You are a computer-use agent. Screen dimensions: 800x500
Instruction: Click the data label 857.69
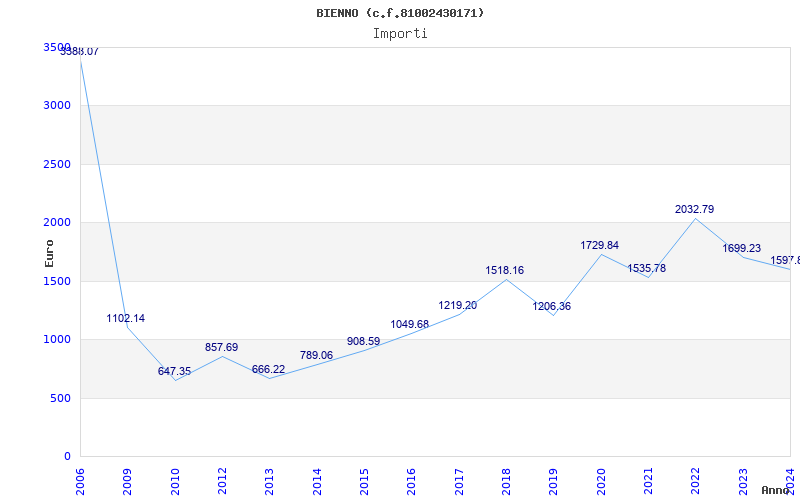click(221, 347)
